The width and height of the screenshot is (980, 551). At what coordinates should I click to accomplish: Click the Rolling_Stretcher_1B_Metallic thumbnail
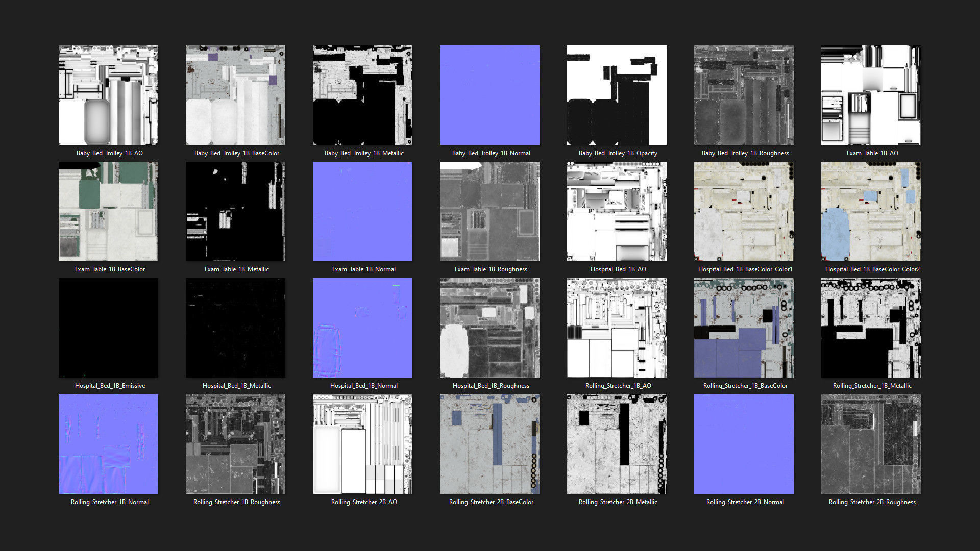pos(871,328)
